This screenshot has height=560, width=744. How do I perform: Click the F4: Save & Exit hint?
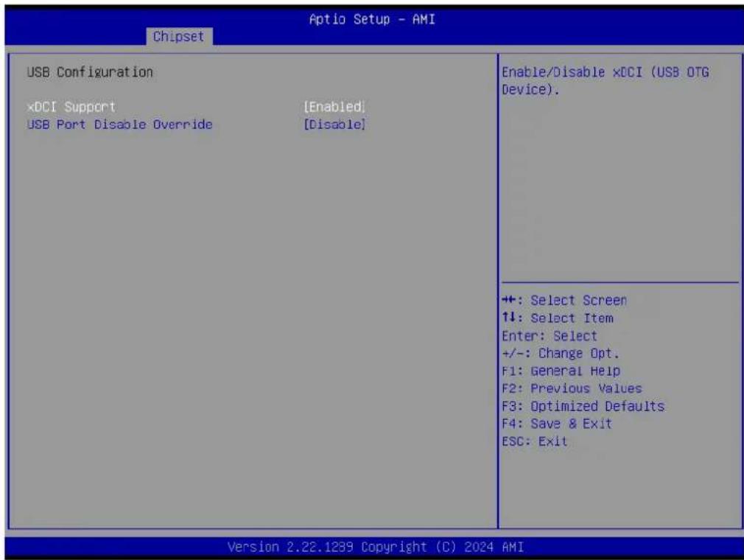tap(557, 424)
